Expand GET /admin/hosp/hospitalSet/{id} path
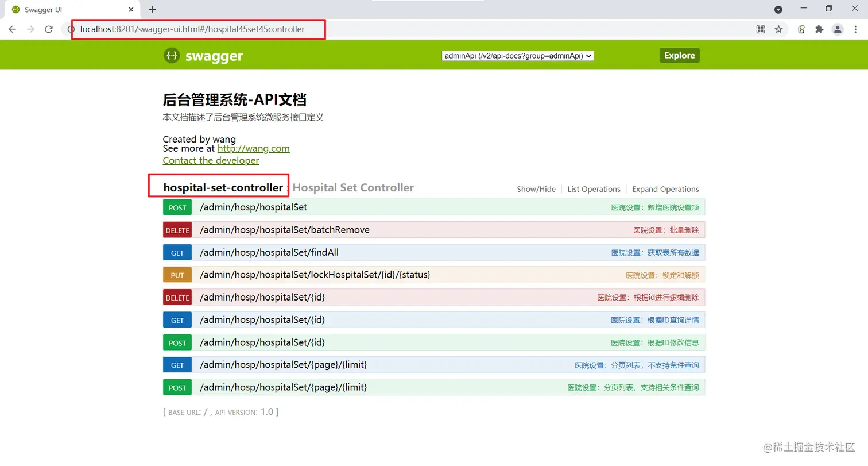The image size is (868, 466). [262, 319]
